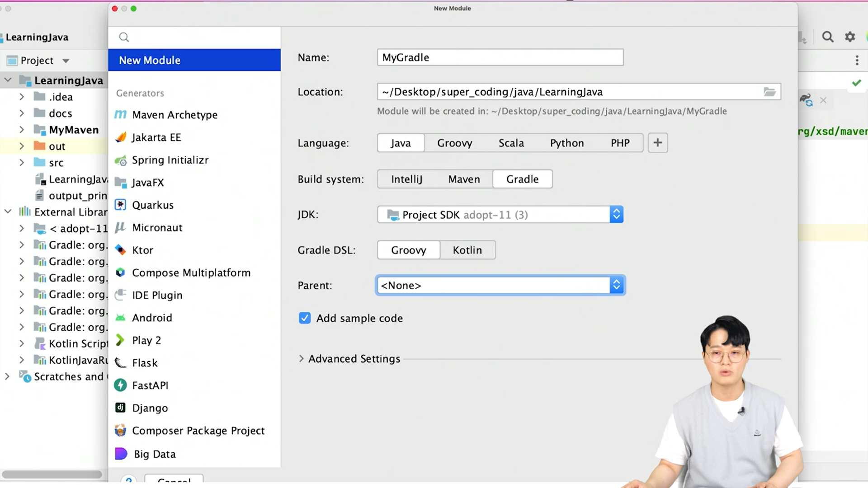The width and height of the screenshot is (868, 488).
Task: Select the Micronaut generator icon
Action: click(x=120, y=228)
